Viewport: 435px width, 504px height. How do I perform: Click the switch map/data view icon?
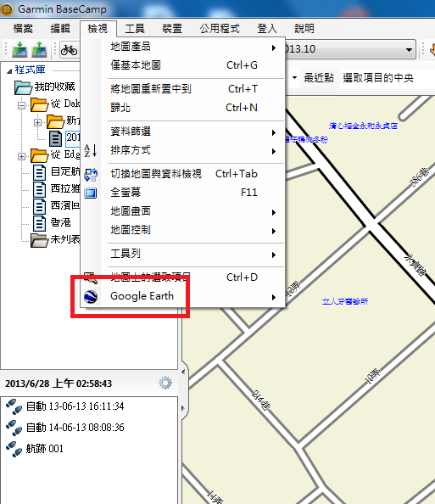(x=91, y=174)
